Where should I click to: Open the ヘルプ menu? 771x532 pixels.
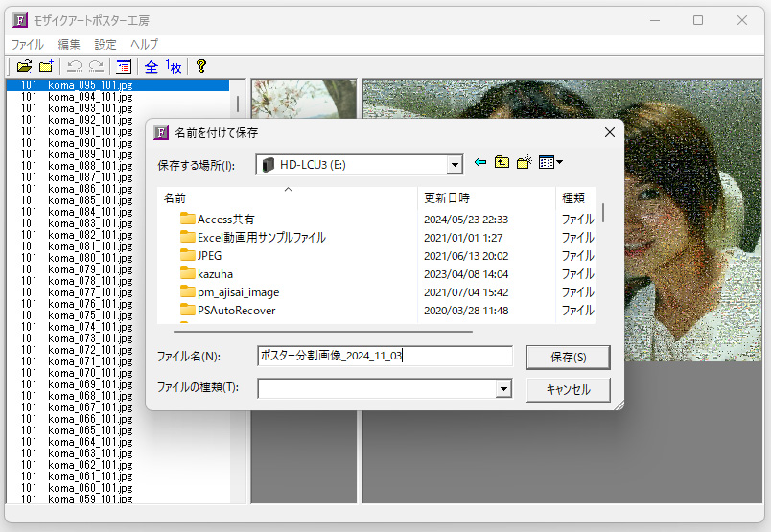point(145,45)
